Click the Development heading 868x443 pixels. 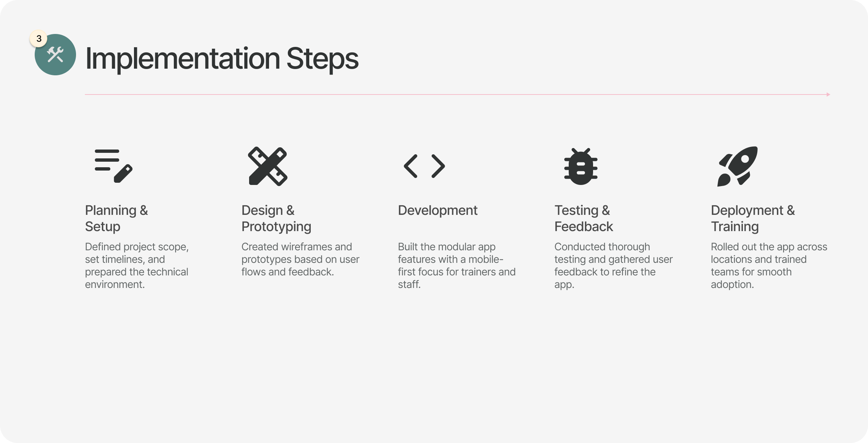(x=438, y=210)
